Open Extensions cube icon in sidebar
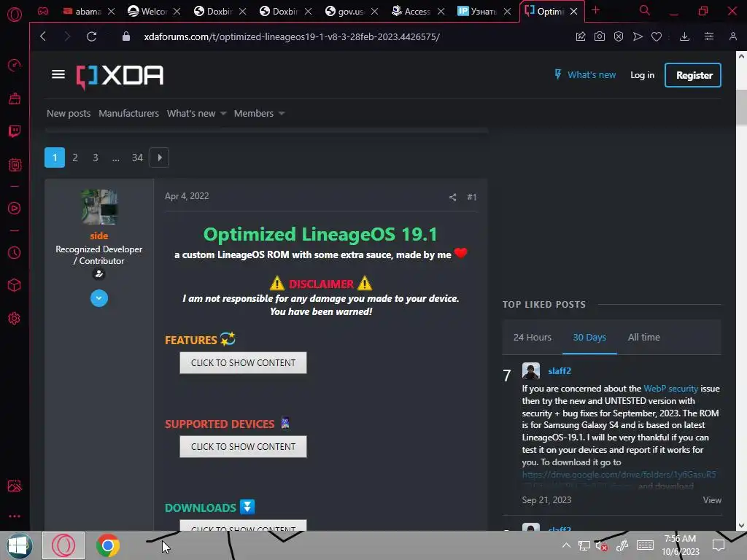The width and height of the screenshot is (747, 560). 15,285
